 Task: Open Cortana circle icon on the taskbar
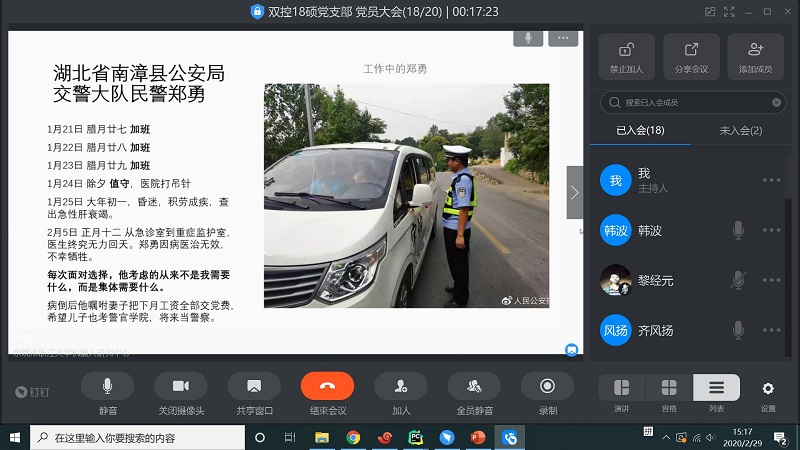(x=260, y=438)
